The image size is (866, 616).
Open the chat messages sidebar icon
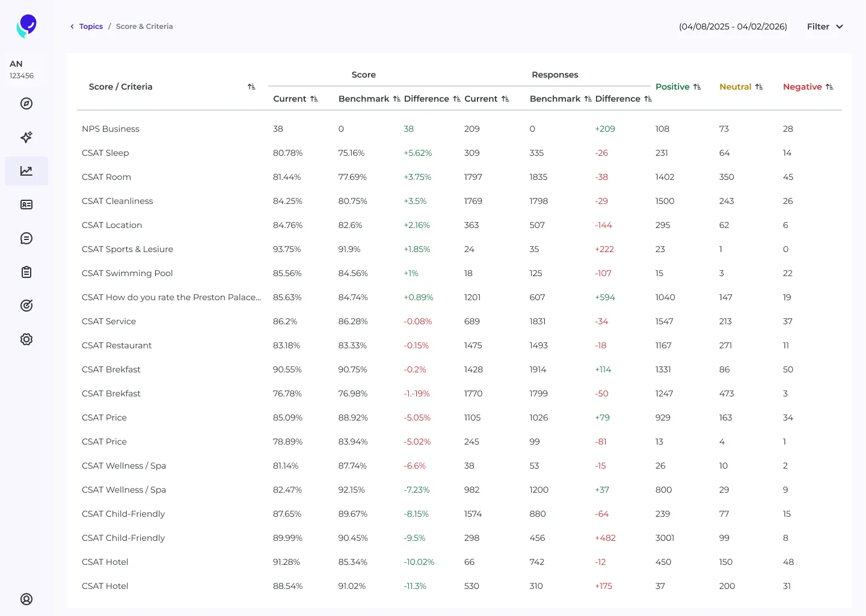click(26, 238)
